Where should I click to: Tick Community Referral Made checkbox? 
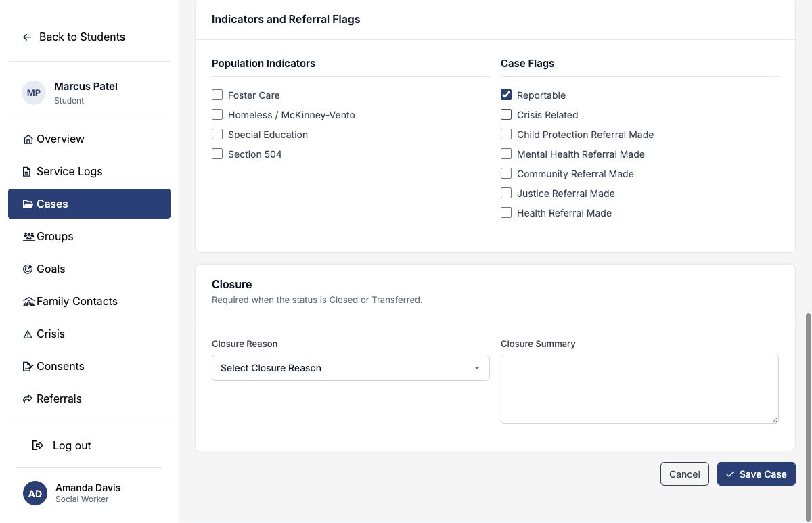tap(506, 173)
